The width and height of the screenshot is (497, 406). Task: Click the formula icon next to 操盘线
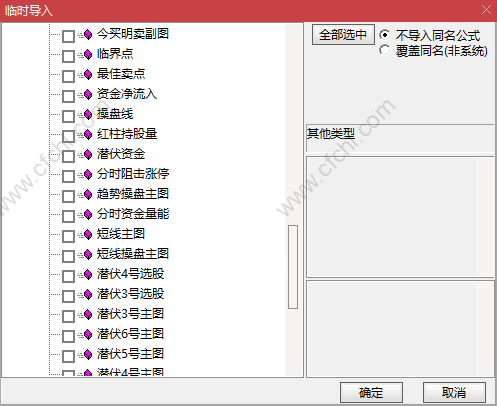(88, 115)
